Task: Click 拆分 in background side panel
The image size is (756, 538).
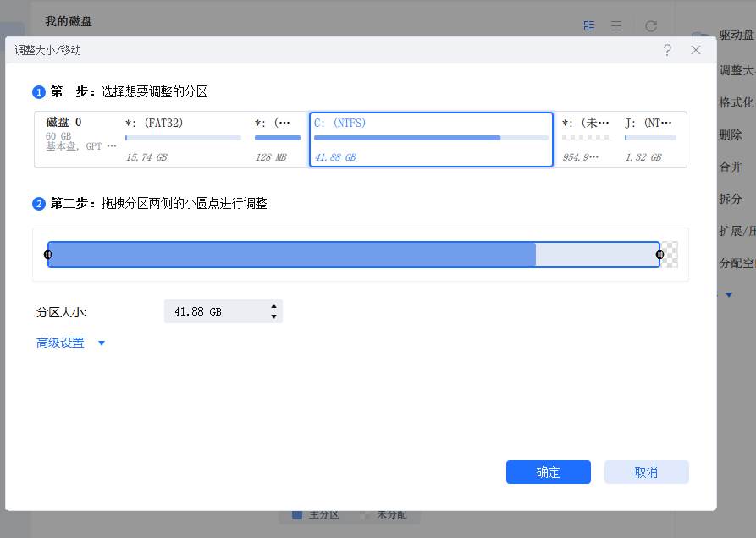Action: (x=731, y=199)
